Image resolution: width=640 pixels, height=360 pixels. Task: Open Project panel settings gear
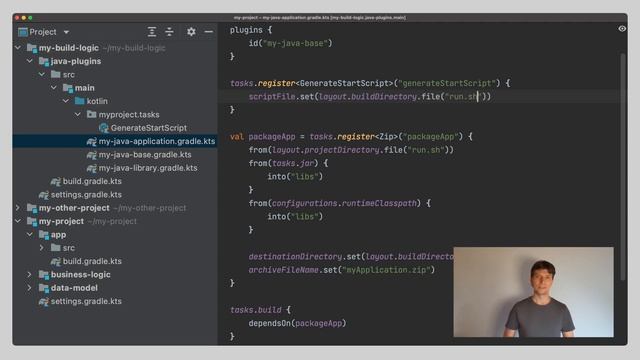click(191, 32)
